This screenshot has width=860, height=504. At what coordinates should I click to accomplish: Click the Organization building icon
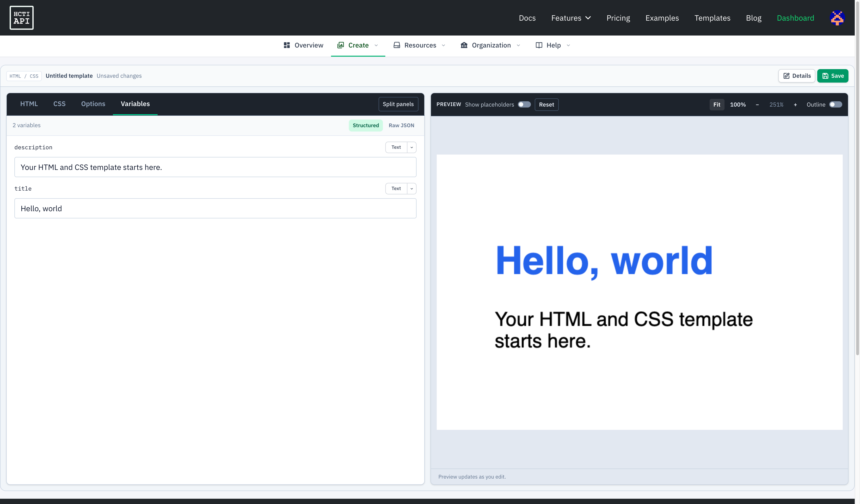coord(464,45)
